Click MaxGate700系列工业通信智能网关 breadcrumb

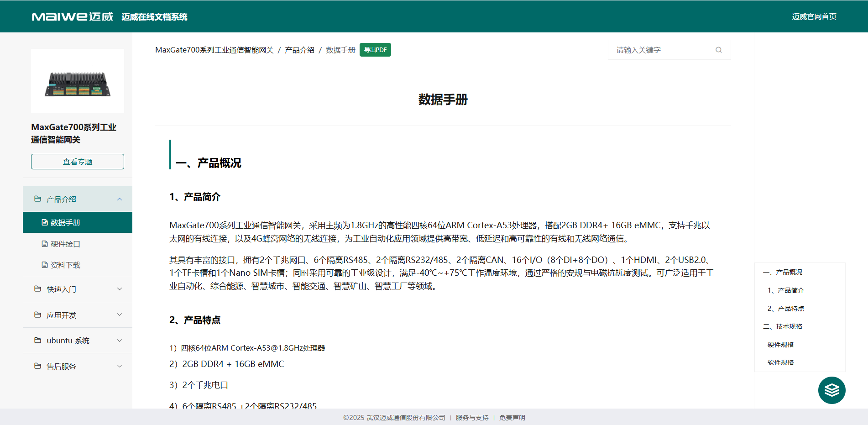click(214, 50)
